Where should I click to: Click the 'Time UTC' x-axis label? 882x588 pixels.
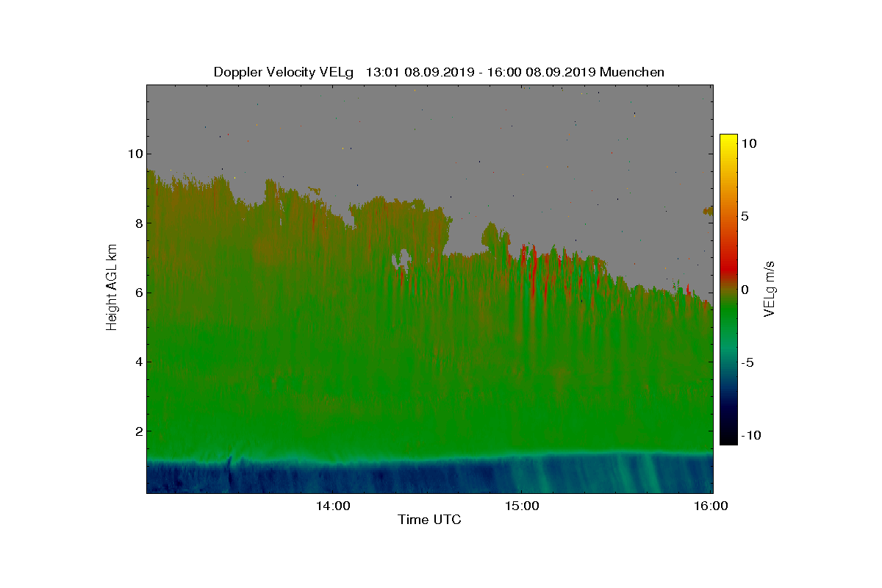(430, 520)
